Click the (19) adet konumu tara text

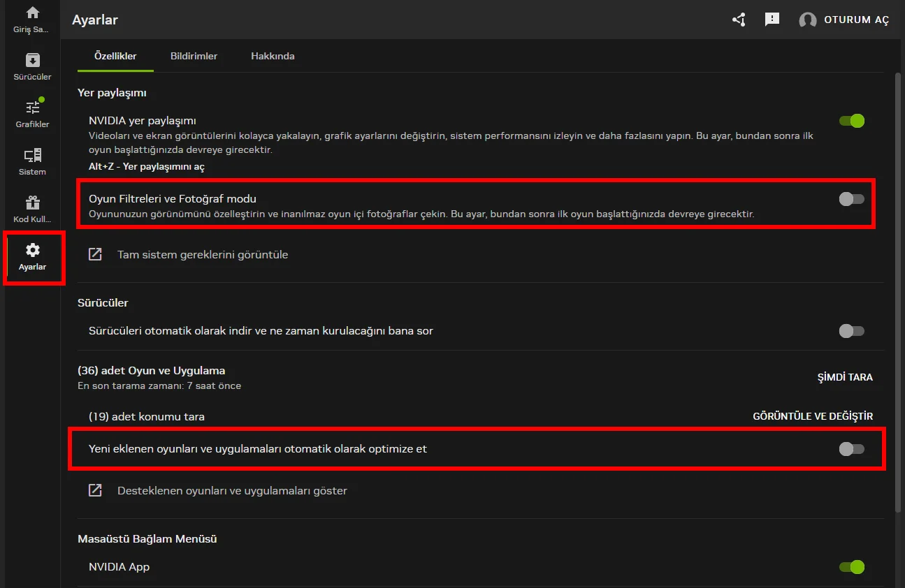click(x=147, y=416)
